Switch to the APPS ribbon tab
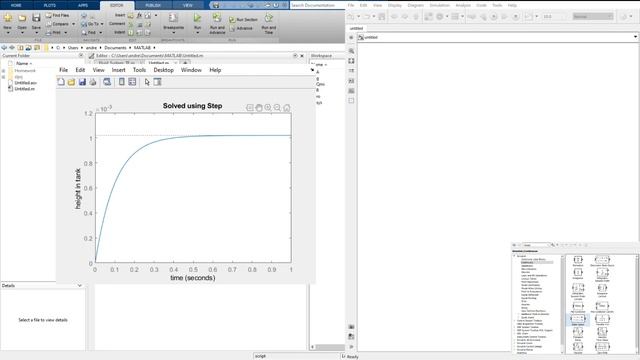 pos(82,5)
